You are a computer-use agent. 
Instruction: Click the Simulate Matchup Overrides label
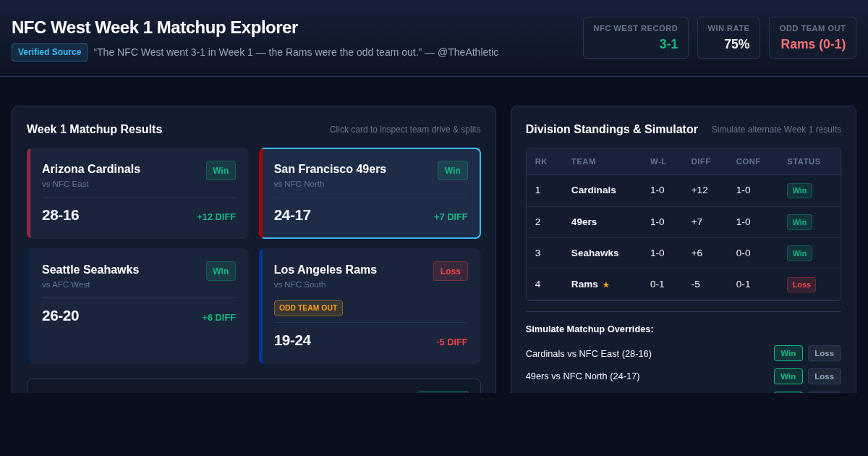pyautogui.click(x=590, y=329)
